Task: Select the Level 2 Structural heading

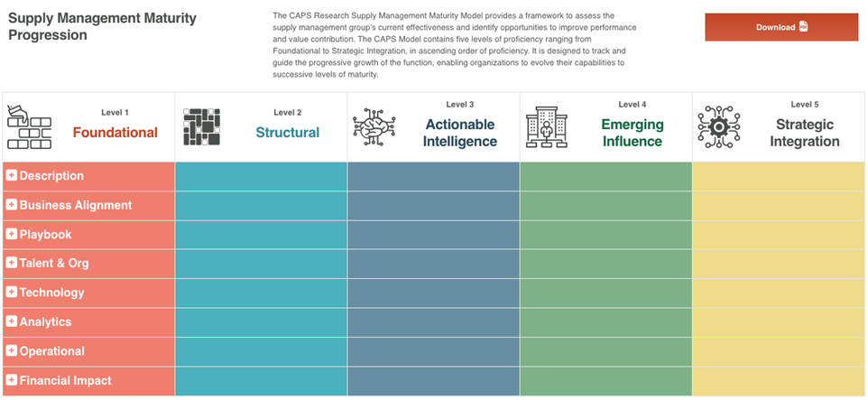Action: click(x=287, y=133)
